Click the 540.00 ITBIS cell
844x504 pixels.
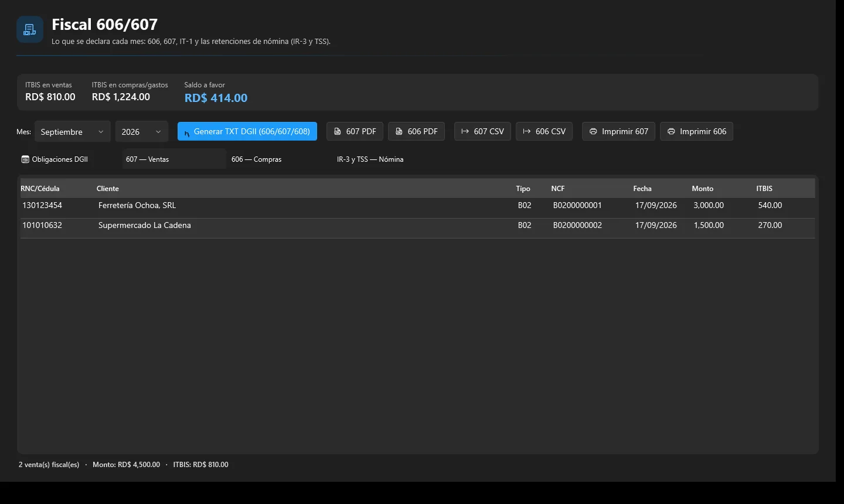770,206
